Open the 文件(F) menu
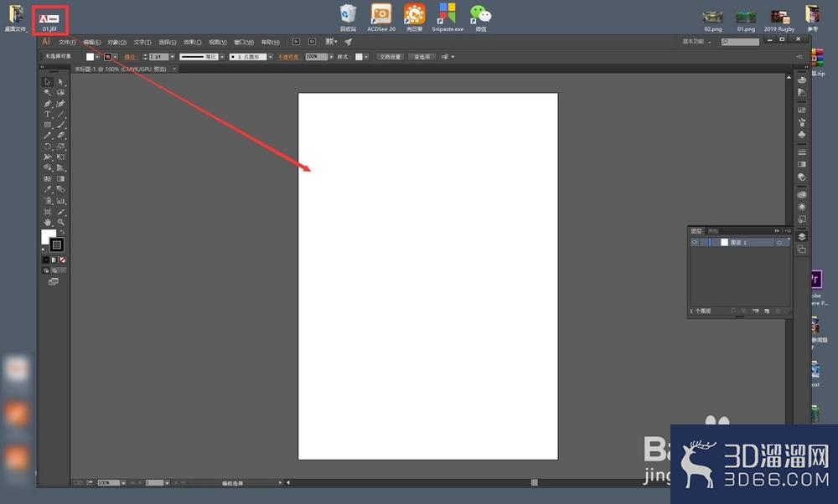This screenshot has height=504, width=838. [x=67, y=42]
